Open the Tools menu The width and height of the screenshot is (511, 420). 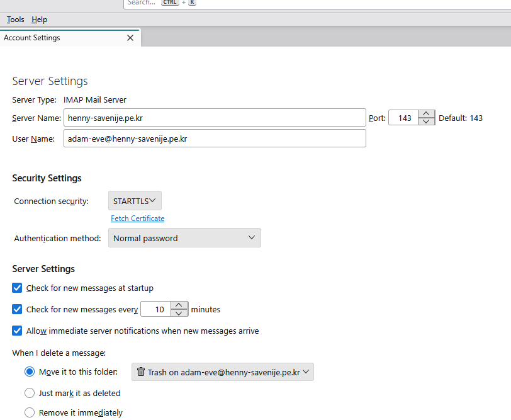(15, 20)
